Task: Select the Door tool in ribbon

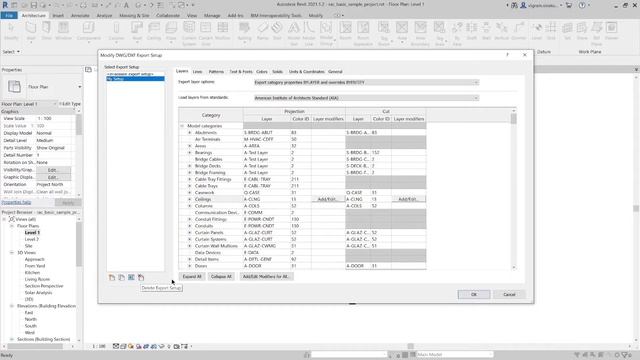Action: (x=47, y=31)
